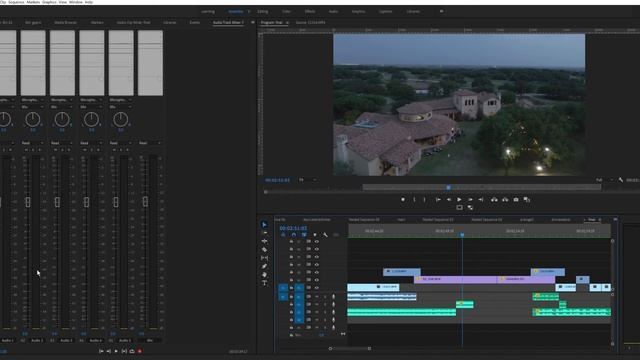Click the Comparison View icon
The height and width of the screenshot is (360, 640).
pyautogui.click(x=527, y=200)
